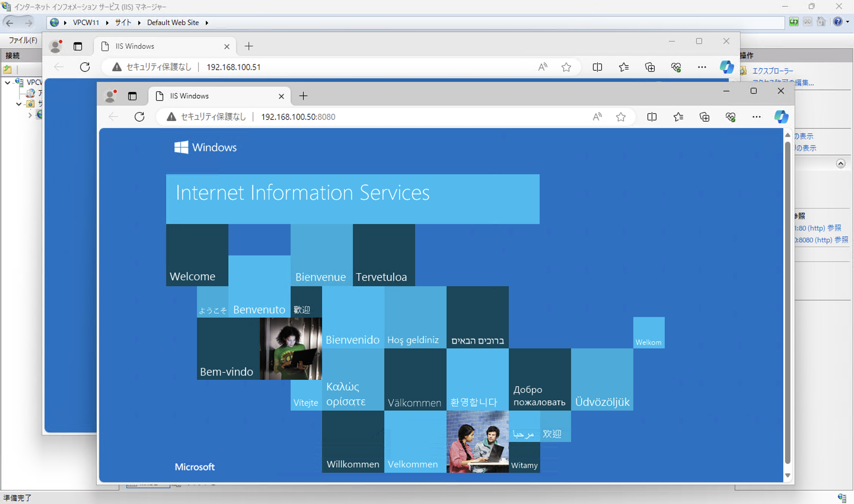Click woman with laptop photo tile
This screenshot has width=854, height=504.
pyautogui.click(x=291, y=349)
